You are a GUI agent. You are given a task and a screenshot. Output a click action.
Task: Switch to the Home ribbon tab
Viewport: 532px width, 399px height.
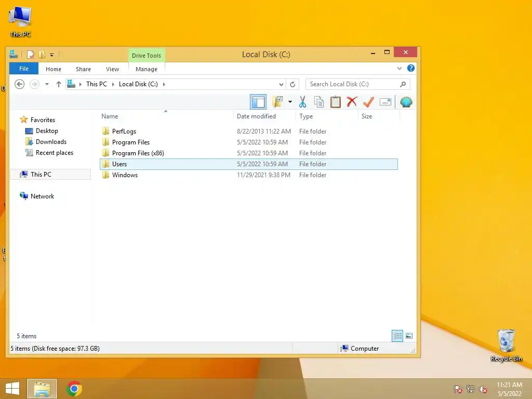(x=54, y=69)
